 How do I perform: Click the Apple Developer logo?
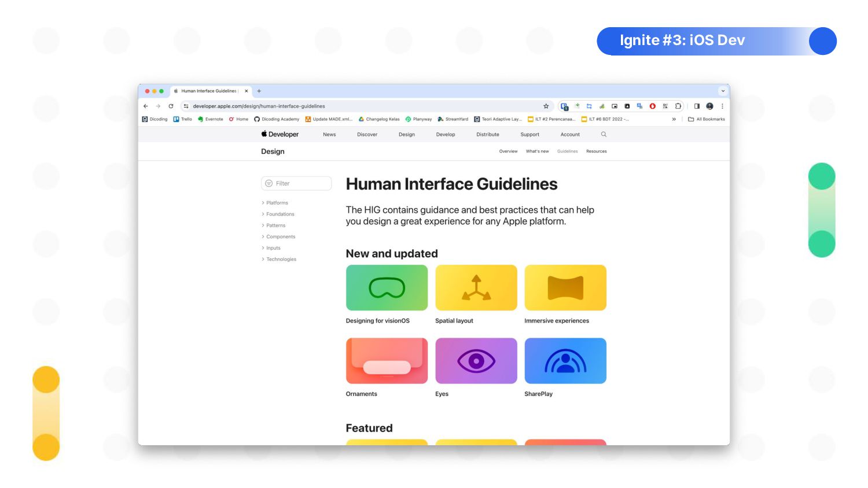tap(280, 134)
